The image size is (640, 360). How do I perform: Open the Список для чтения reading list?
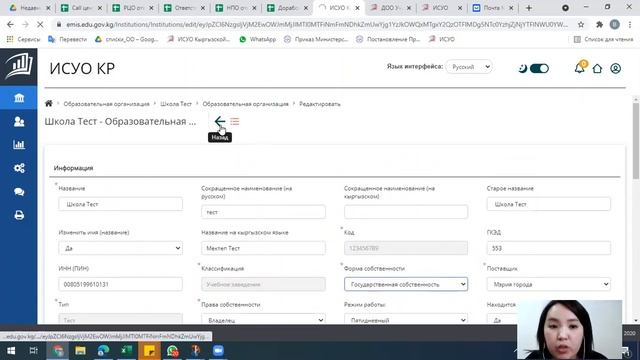point(603,39)
